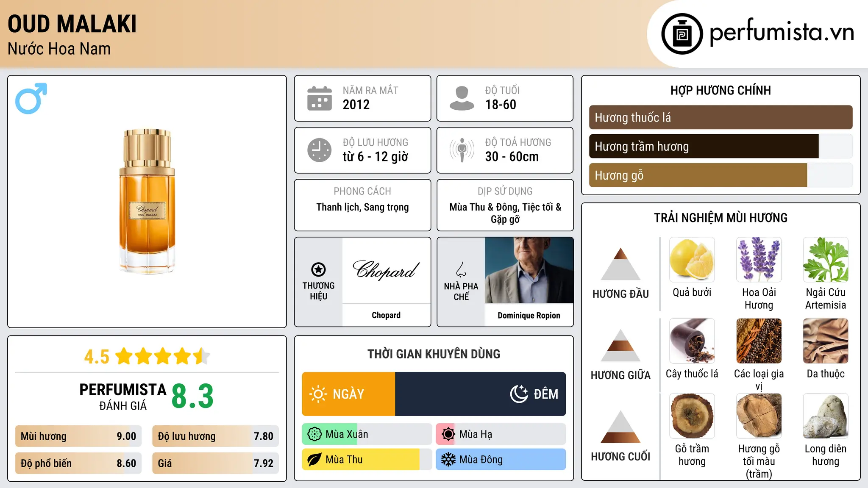Click the Giá 7.92 score bar
The height and width of the screenshot is (488, 868).
215,463
